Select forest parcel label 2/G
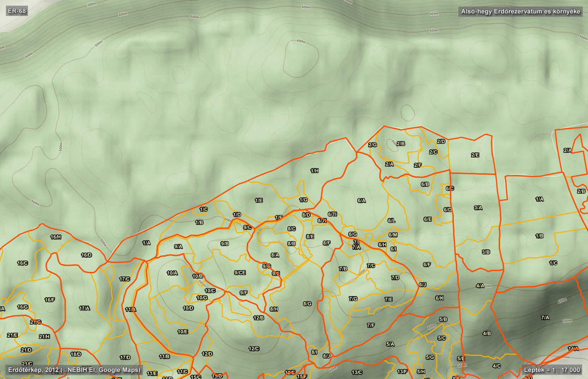This screenshot has height=379, width=588. 373,145
